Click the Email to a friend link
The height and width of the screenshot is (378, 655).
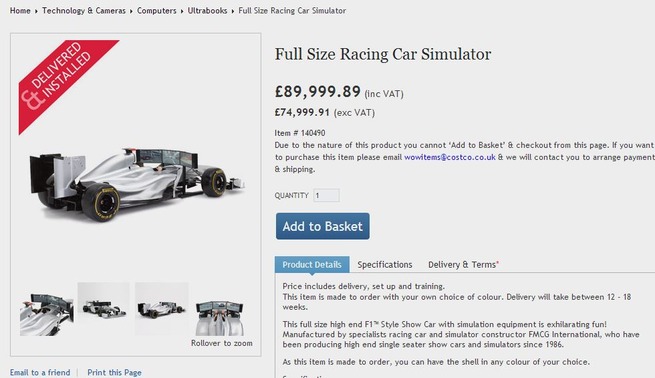pyautogui.click(x=40, y=372)
